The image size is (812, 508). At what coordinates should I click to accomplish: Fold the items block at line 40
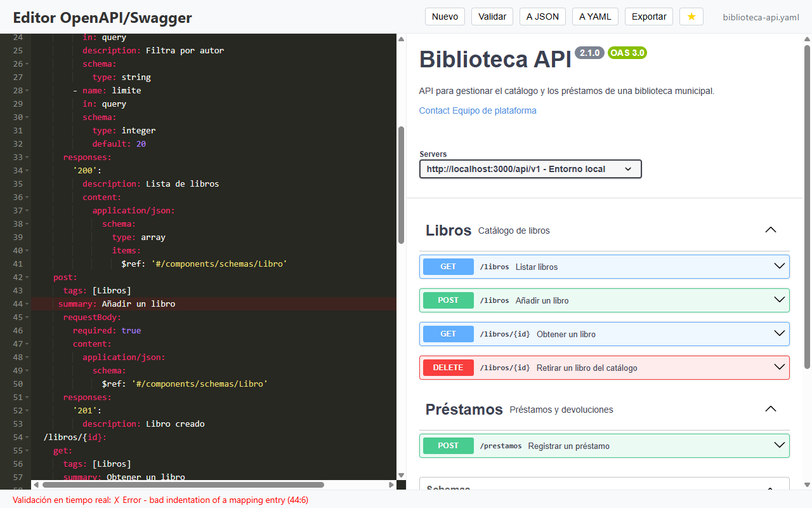click(26, 251)
